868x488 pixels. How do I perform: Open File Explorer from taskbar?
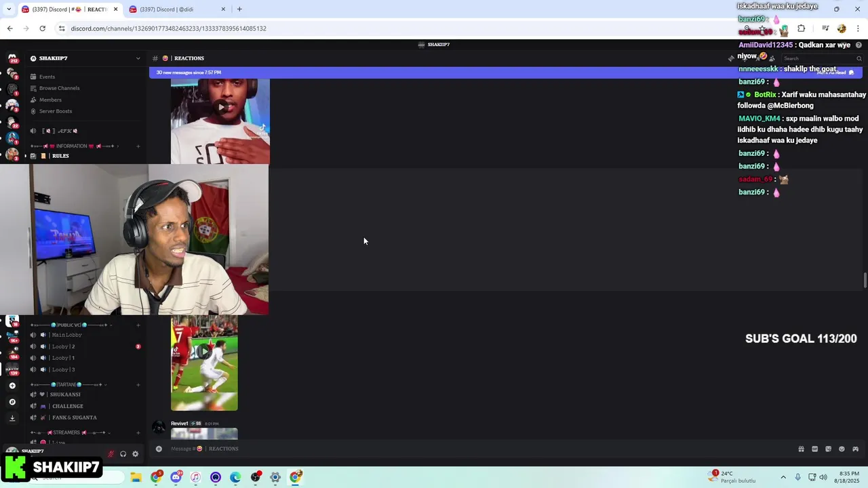pos(136,477)
